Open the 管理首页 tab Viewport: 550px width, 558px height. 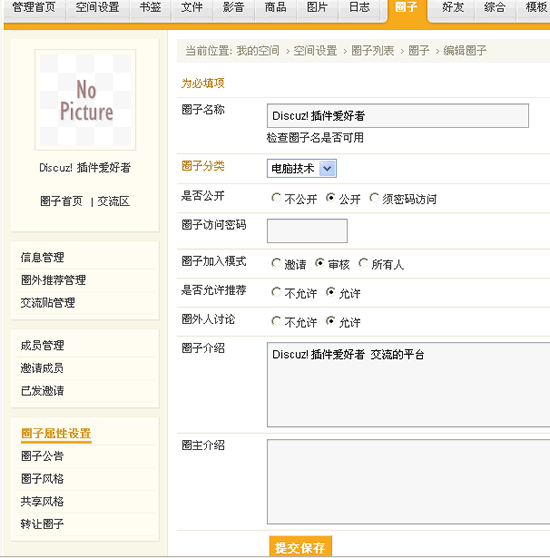point(34,8)
